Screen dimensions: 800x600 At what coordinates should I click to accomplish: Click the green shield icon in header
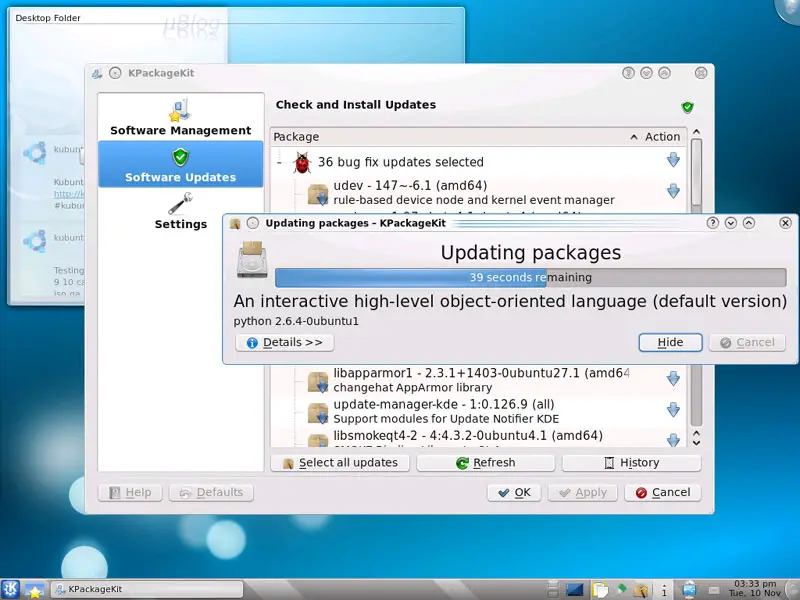click(687, 107)
